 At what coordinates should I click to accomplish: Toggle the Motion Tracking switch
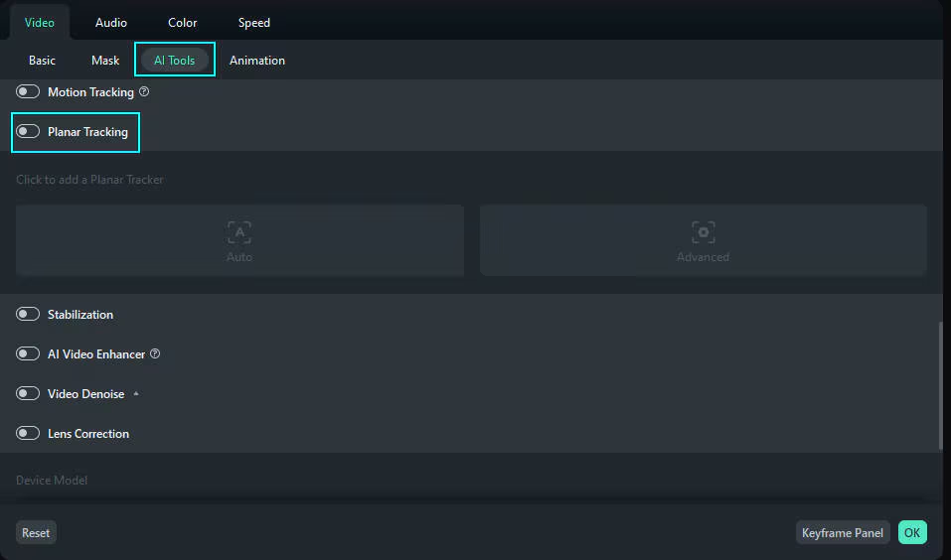click(x=27, y=91)
